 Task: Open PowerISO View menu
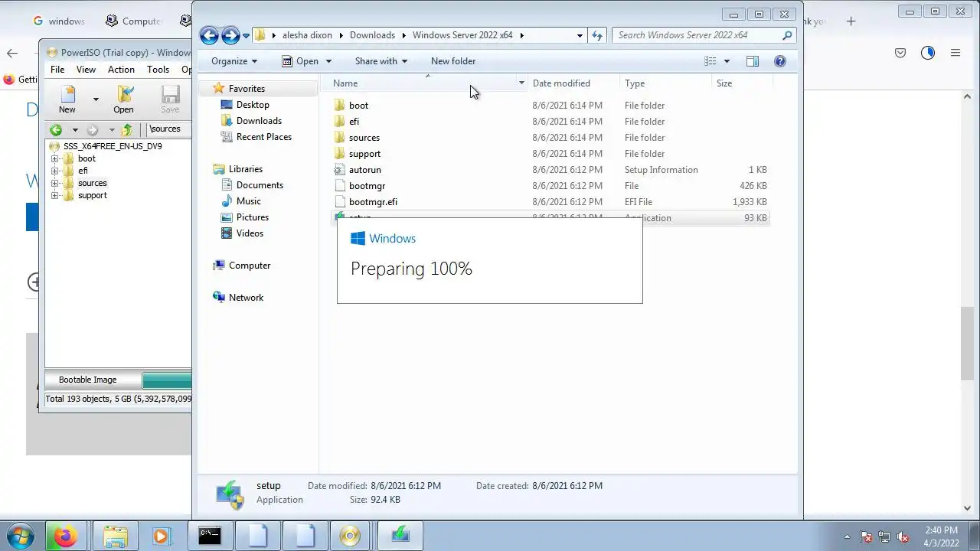(86, 70)
